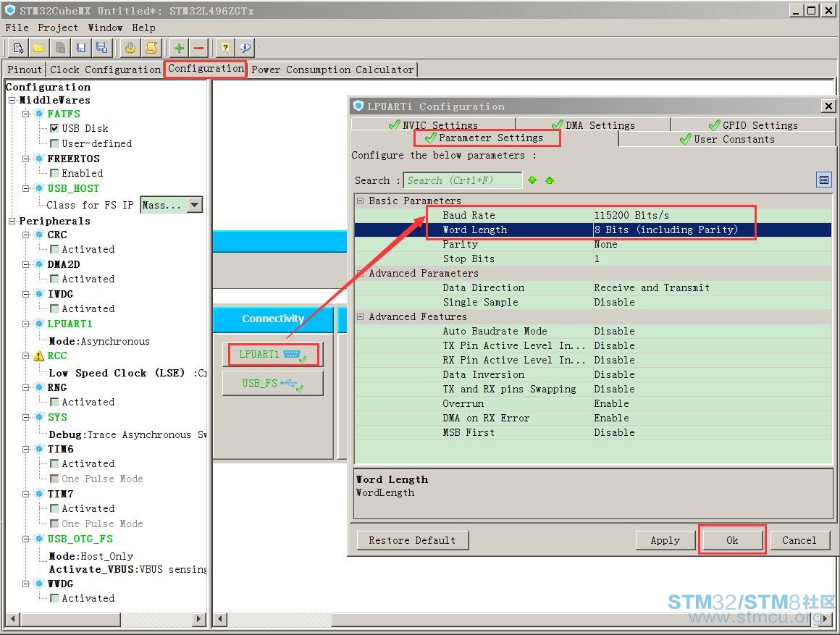Viewport: 840px width, 635px height.
Task: Collapse the MiddleWares tree node
Action: pyautogui.click(x=12, y=100)
